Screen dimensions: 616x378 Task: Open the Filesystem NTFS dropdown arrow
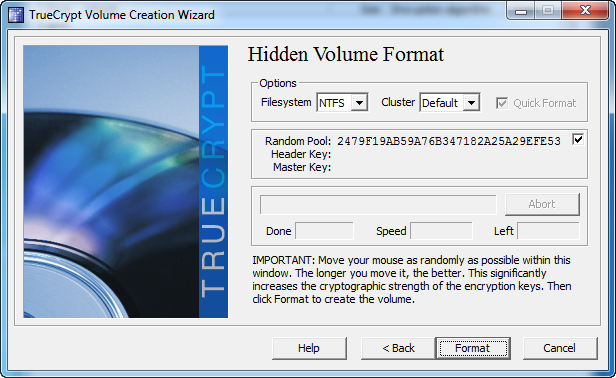click(359, 103)
